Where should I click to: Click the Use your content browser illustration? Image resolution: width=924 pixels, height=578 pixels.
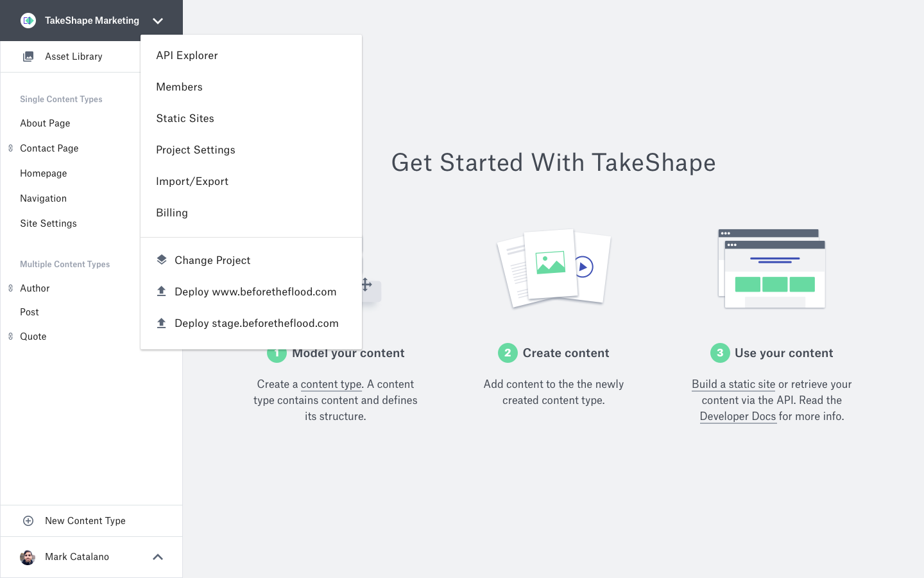[x=772, y=268]
